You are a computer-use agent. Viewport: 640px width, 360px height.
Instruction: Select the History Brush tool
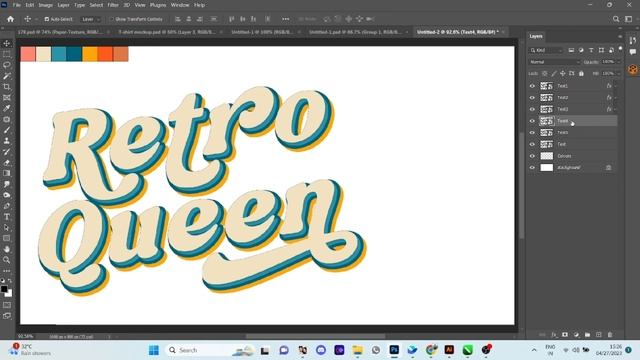tap(7, 152)
